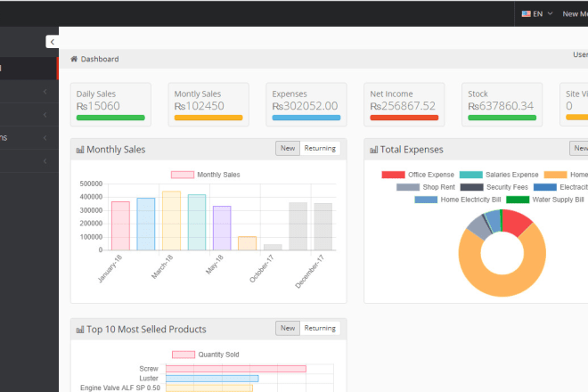Open the Montly Sales card
The height and width of the screenshot is (392, 588).
[208, 104]
